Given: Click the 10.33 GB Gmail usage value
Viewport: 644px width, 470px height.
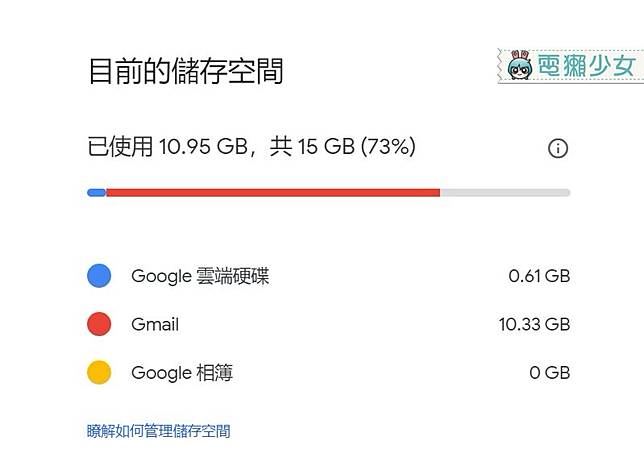Looking at the screenshot, I should click(x=534, y=325).
